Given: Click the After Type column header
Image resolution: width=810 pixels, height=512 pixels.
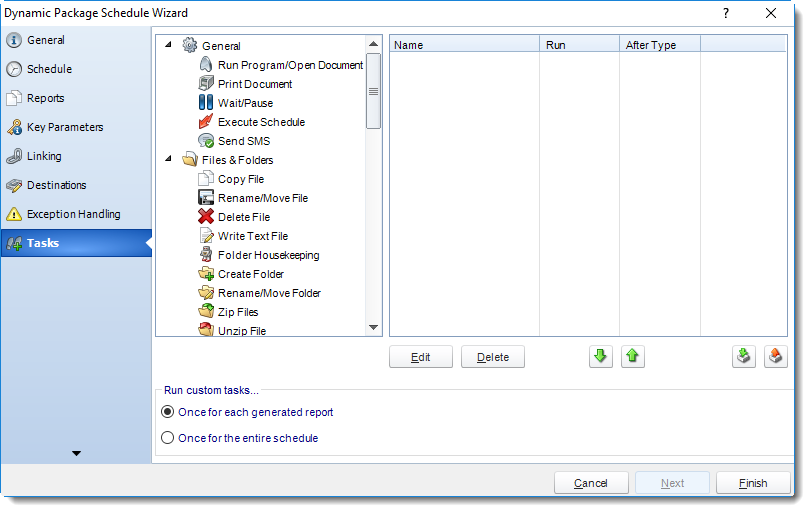Looking at the screenshot, I should tap(660, 44).
